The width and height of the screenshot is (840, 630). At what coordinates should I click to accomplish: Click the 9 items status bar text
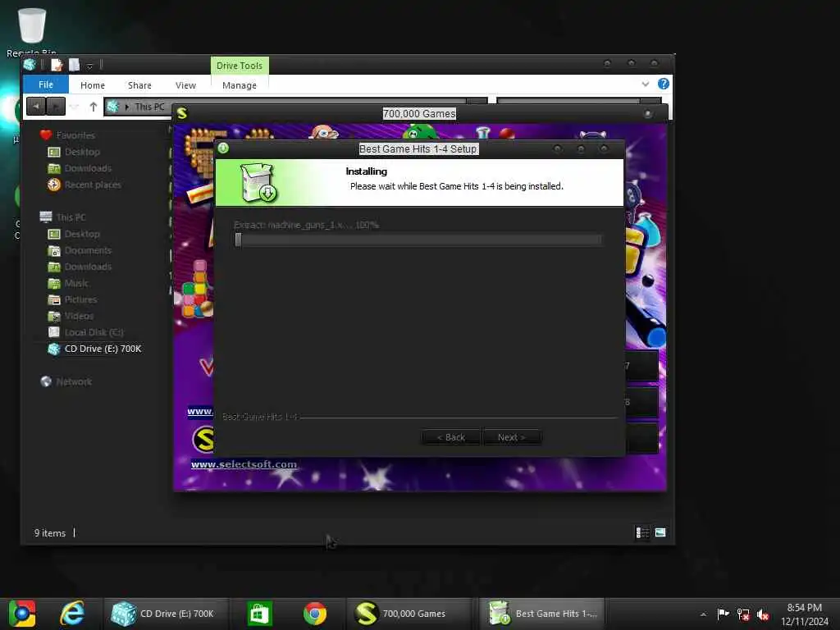50,533
